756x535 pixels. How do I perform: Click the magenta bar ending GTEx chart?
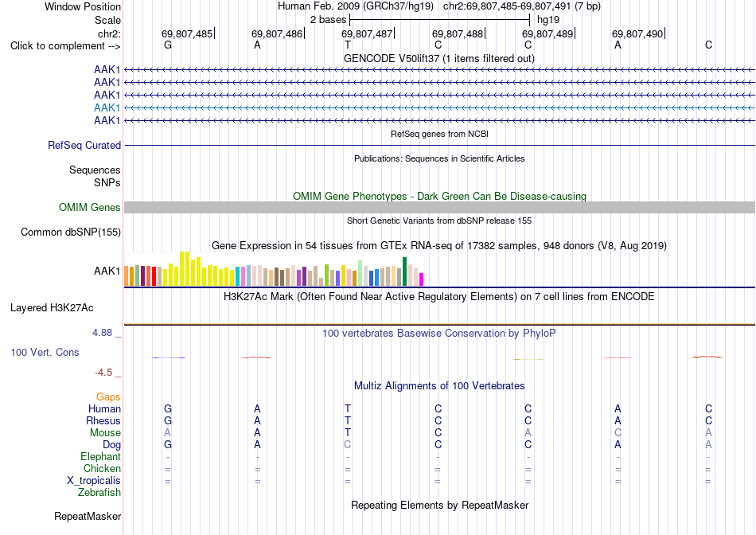(x=422, y=279)
